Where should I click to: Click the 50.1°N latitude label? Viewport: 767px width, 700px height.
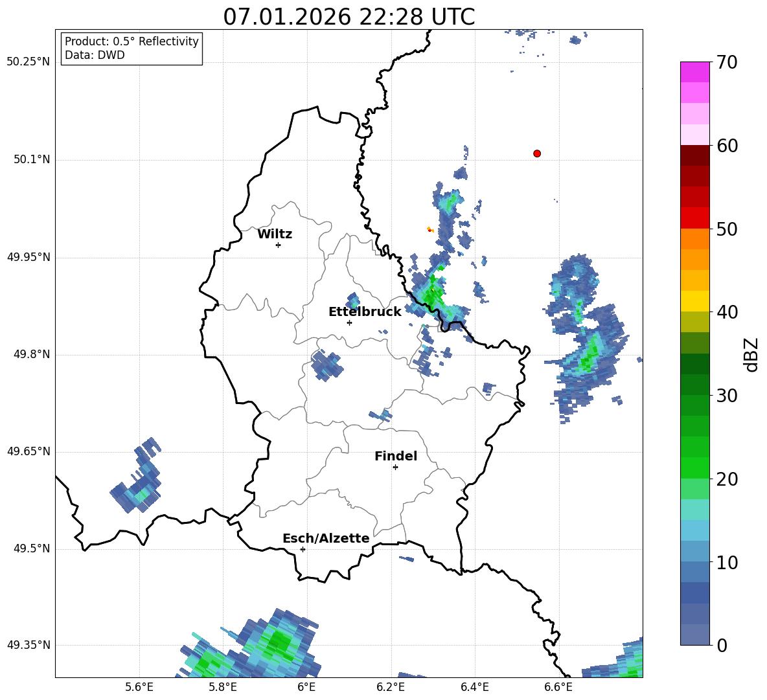pos(32,159)
